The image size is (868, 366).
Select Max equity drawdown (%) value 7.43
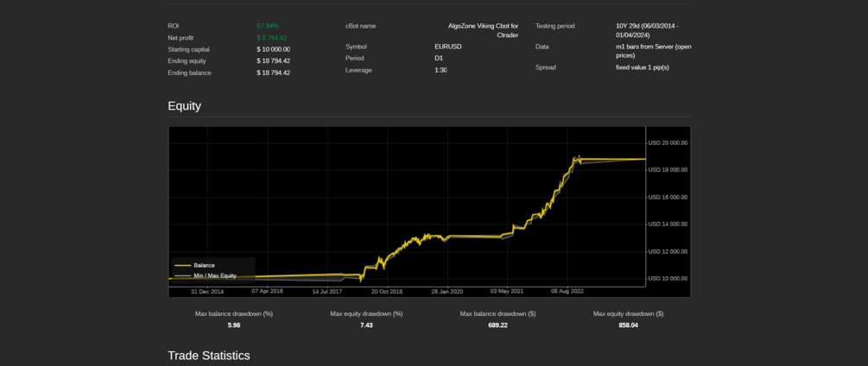click(x=366, y=325)
